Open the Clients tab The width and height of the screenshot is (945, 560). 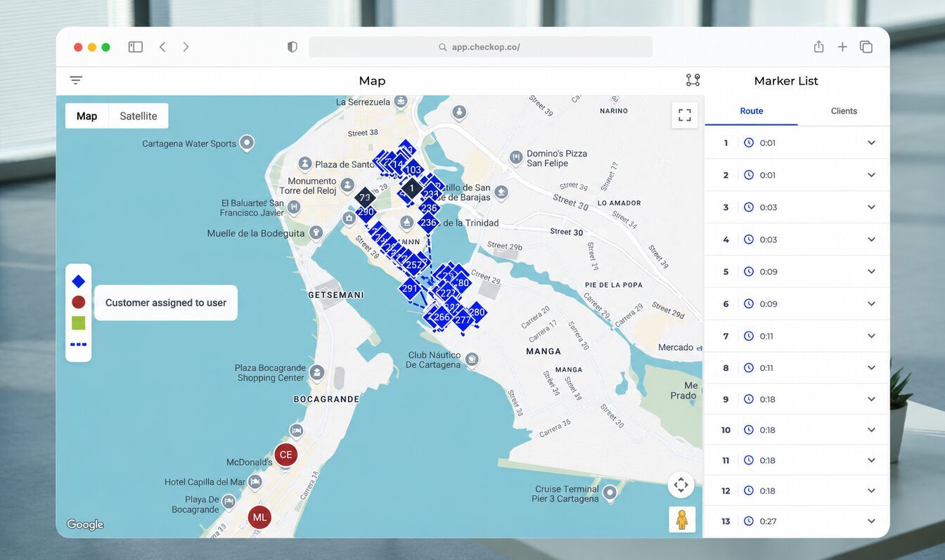coord(844,111)
